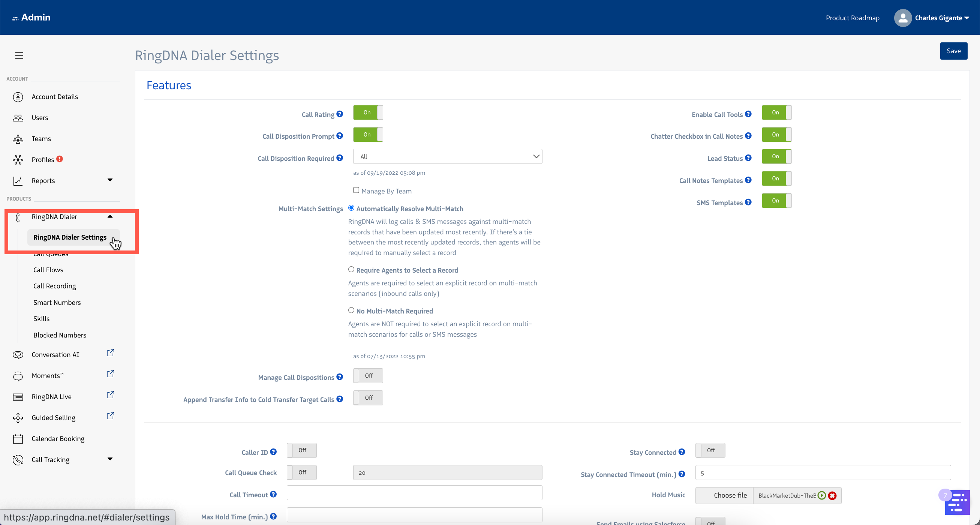
Task: Check the Manage By Team checkbox
Action: (356, 190)
